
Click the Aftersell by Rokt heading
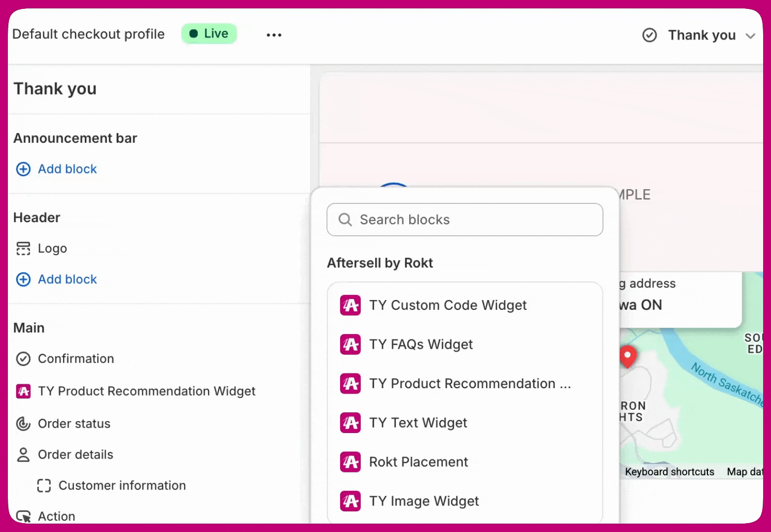tap(380, 263)
